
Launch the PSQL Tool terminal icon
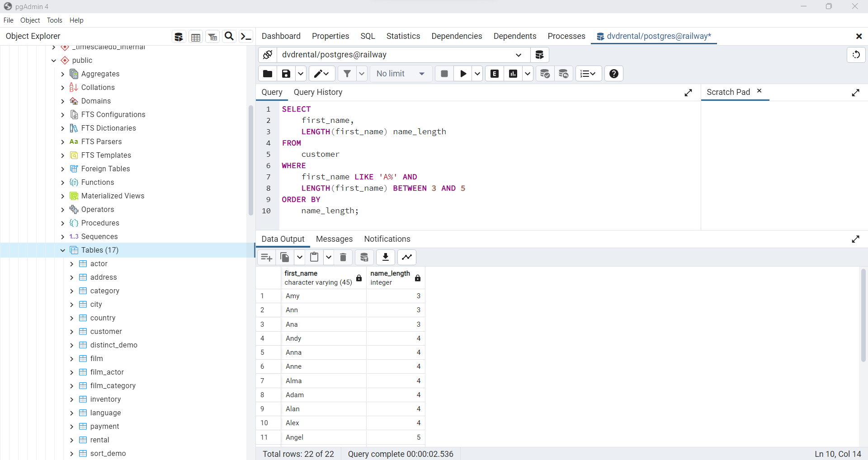pos(246,37)
